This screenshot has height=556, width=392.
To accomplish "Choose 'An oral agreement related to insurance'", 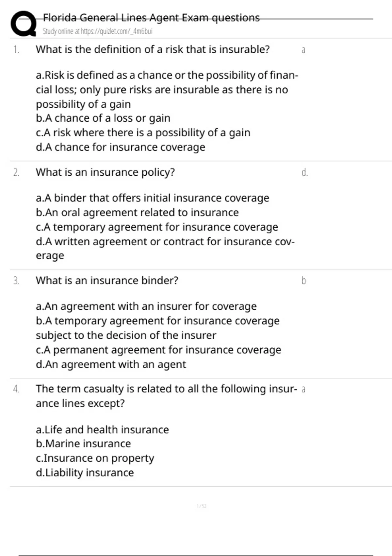I will coord(137,213).
